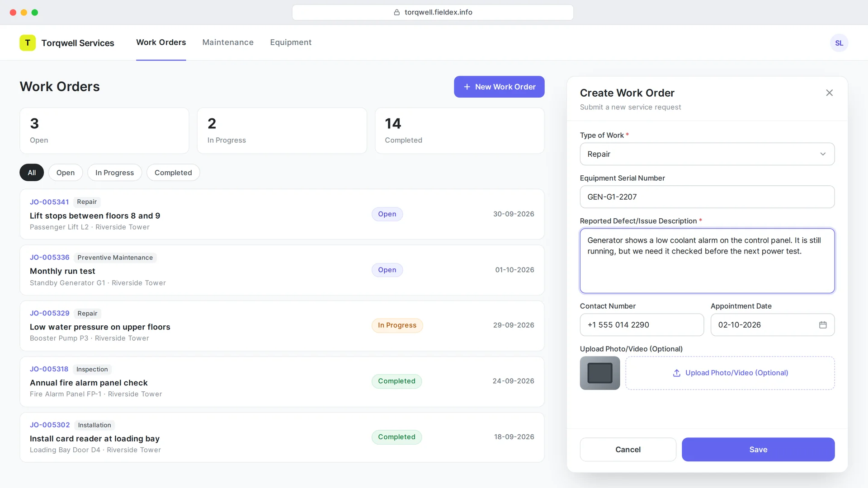Go to the Equipment tab

point(291,42)
